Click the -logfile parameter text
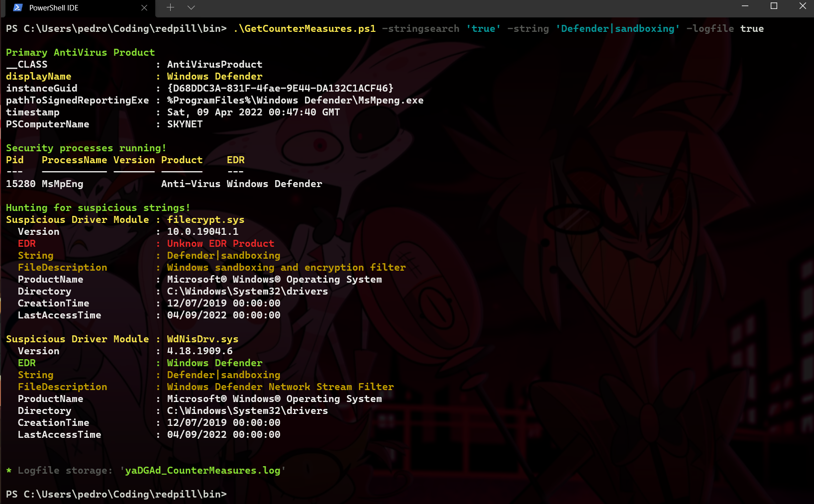 click(710, 28)
